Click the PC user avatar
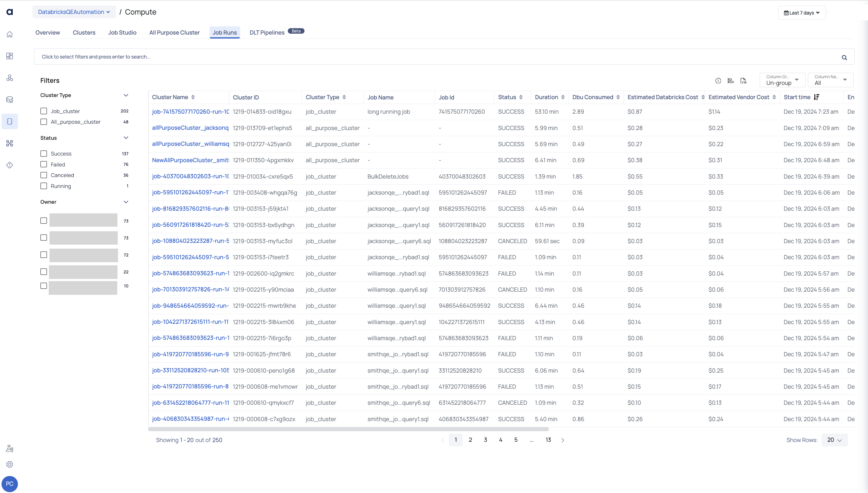The width and height of the screenshot is (868, 493). (x=10, y=484)
